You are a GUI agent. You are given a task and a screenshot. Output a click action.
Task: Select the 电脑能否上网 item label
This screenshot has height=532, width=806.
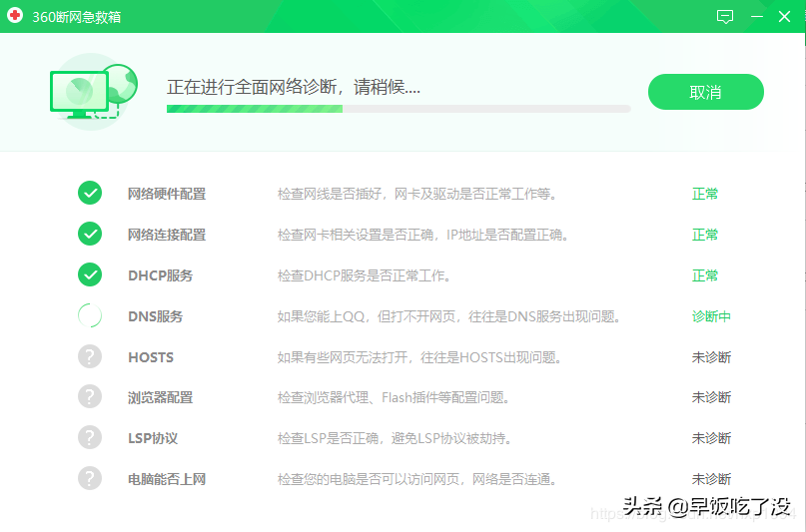click(x=167, y=479)
